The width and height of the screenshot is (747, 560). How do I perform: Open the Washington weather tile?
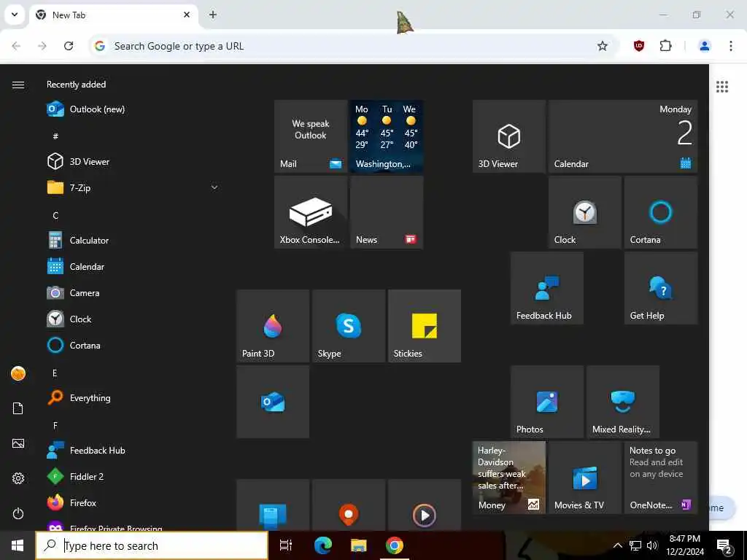(x=387, y=136)
